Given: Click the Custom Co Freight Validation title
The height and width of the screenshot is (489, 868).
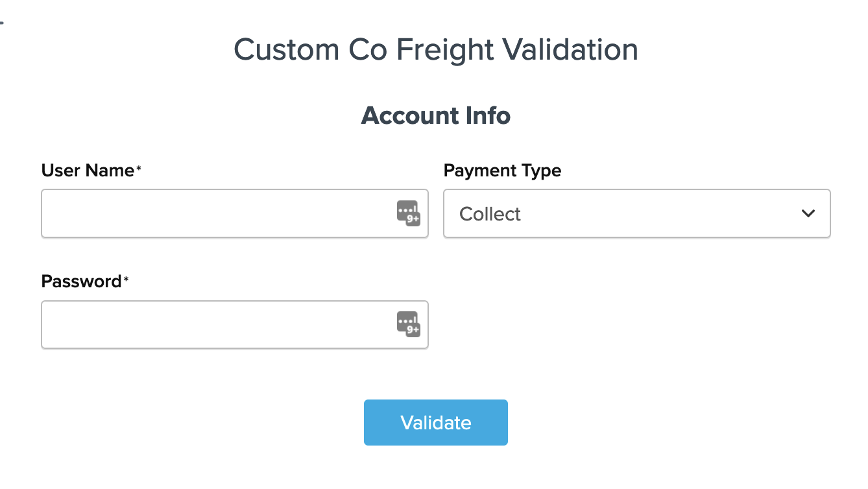Looking at the screenshot, I should [435, 50].
